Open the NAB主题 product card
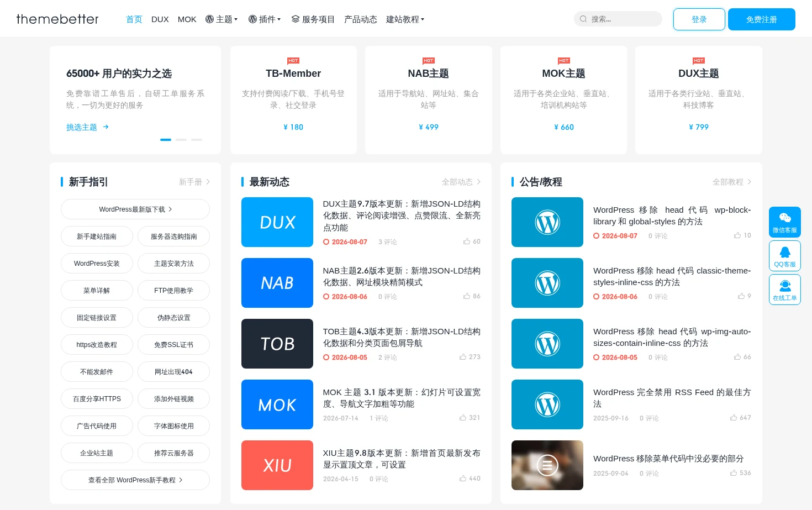Screen dimensions: 812x510 [429, 100]
